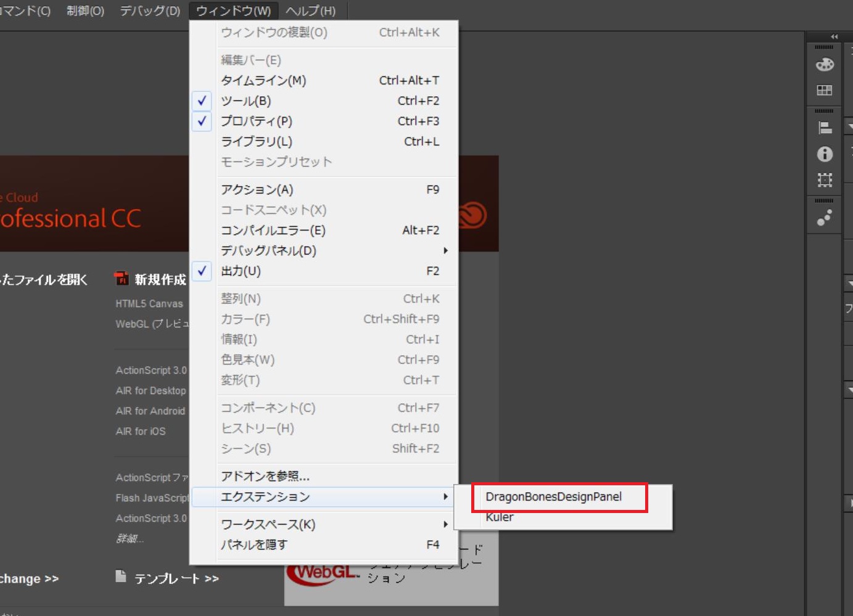Click the 新規作成 Flash file icon

click(122, 279)
